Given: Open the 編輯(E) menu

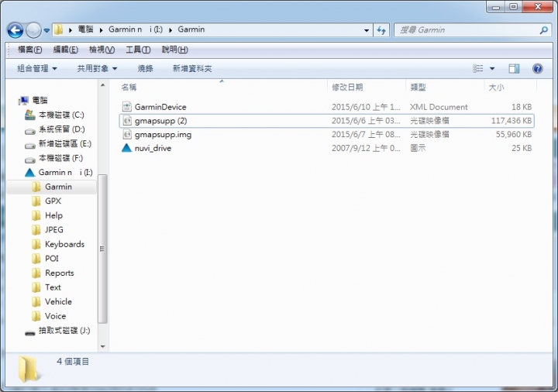Looking at the screenshot, I should tap(65, 50).
